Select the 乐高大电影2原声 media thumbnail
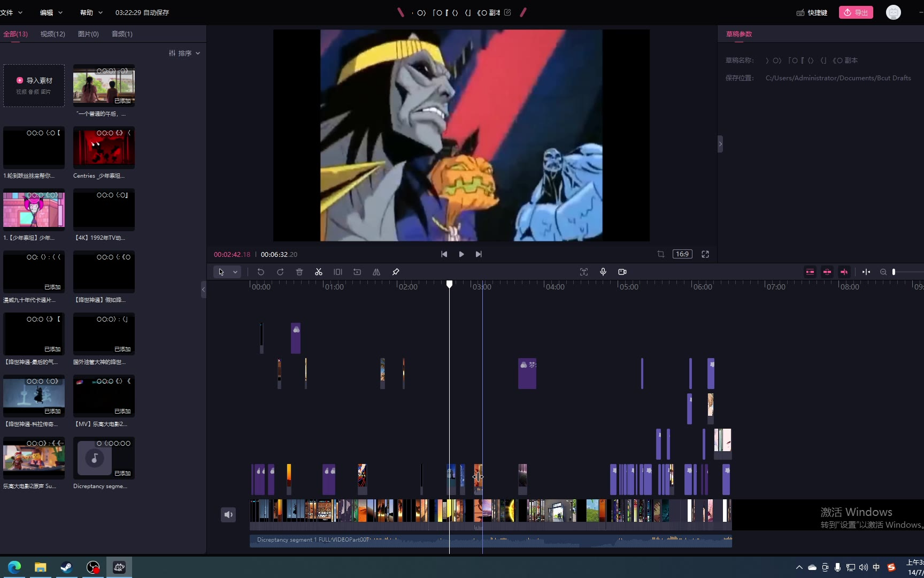This screenshot has width=924, height=578. tap(34, 458)
